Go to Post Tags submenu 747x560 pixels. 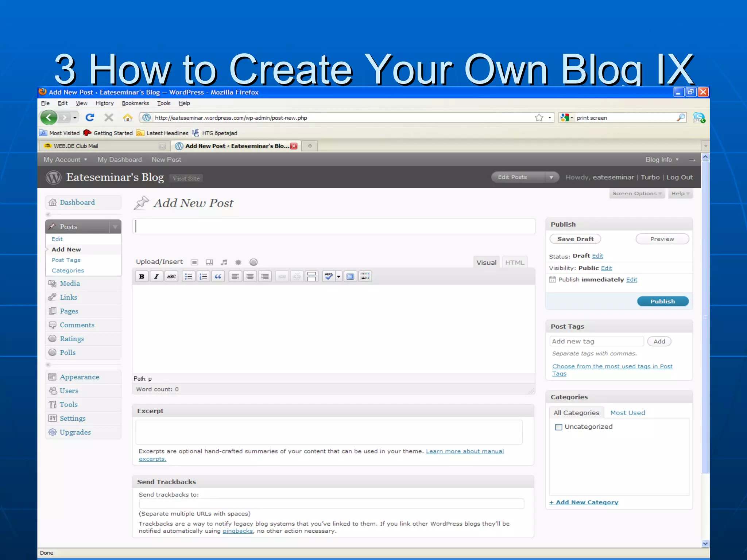pyautogui.click(x=66, y=260)
